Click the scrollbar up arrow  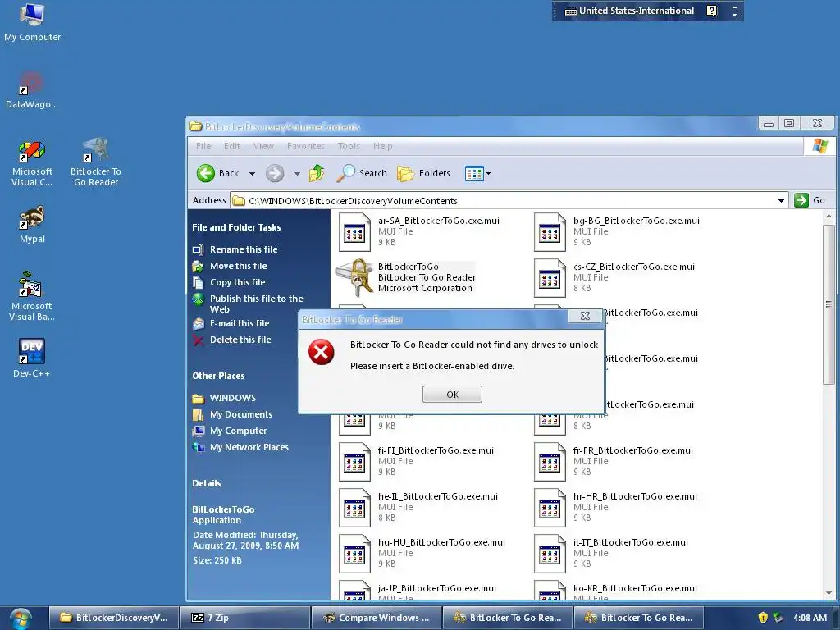click(x=829, y=217)
